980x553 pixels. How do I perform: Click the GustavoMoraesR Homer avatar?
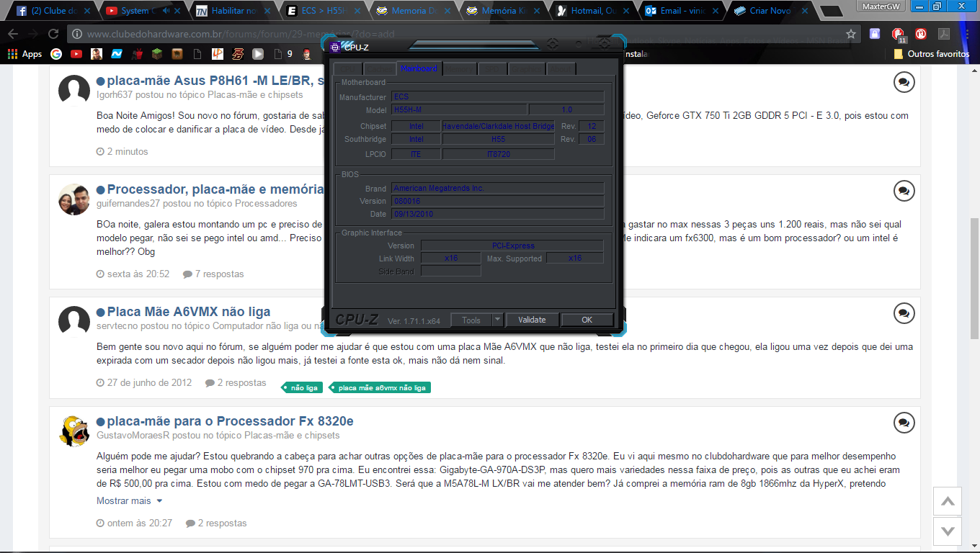point(73,431)
